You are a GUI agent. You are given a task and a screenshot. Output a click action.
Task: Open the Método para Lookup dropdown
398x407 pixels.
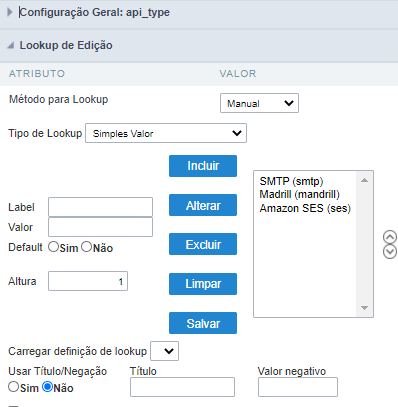(259, 103)
